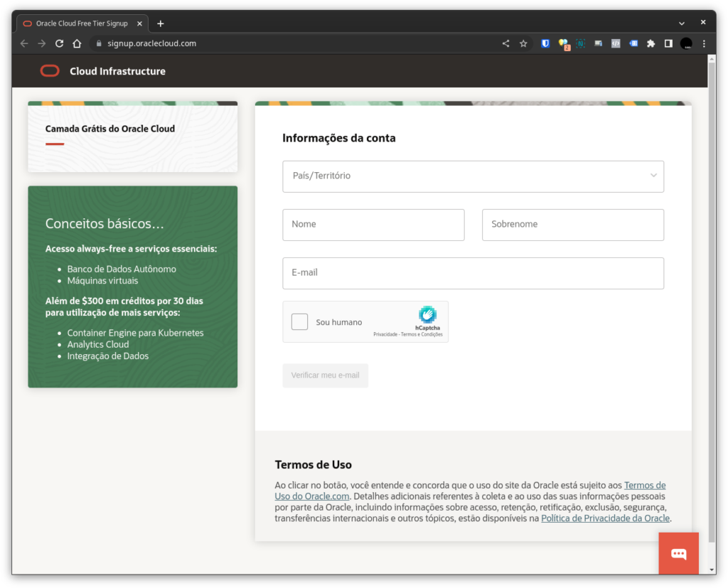Check the Sou humano captcha box
Viewport: 728px width, 588px height.
click(299, 321)
